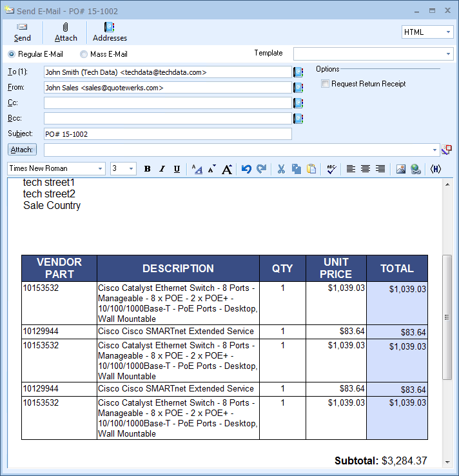Click in the Subject field
Viewport: 459px width, 476px height.
coord(168,134)
